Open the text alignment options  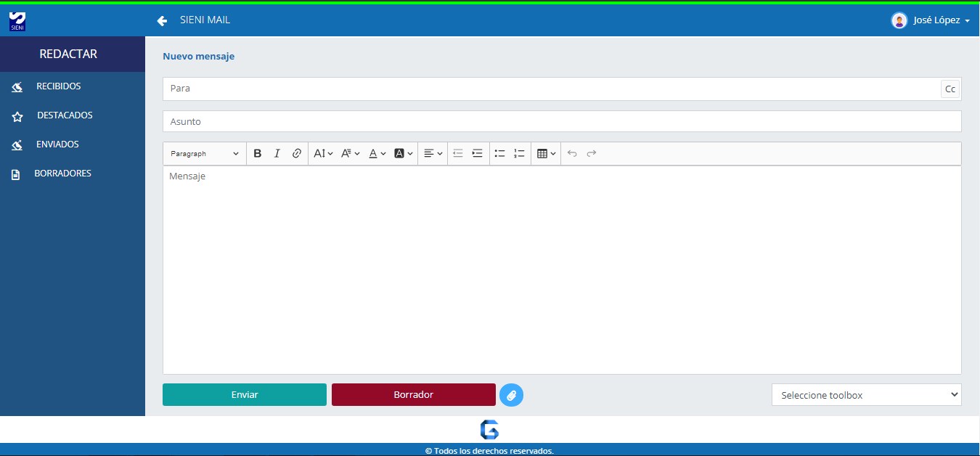pyautogui.click(x=433, y=153)
